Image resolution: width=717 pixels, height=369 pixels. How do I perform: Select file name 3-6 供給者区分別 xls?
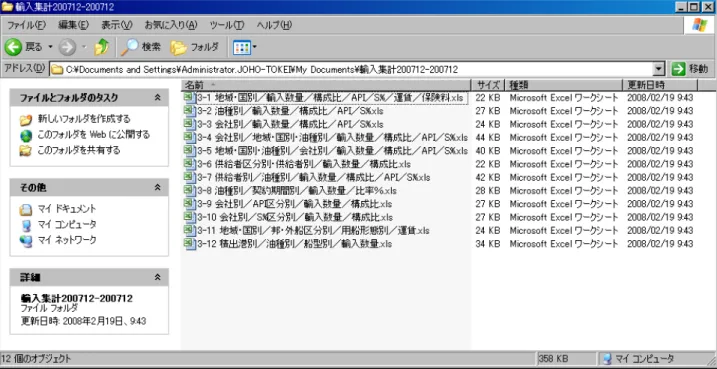(x=304, y=164)
